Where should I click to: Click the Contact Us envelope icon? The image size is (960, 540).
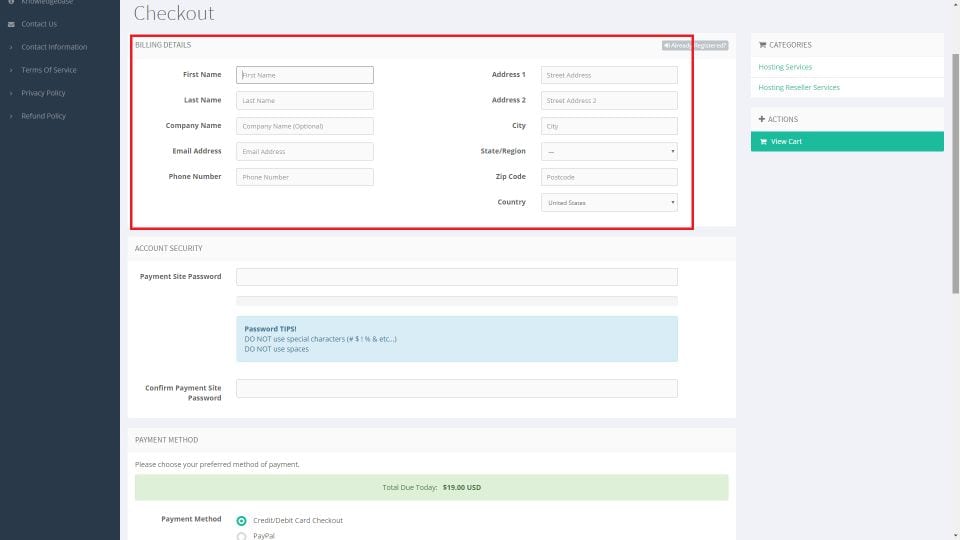pyautogui.click(x=11, y=24)
